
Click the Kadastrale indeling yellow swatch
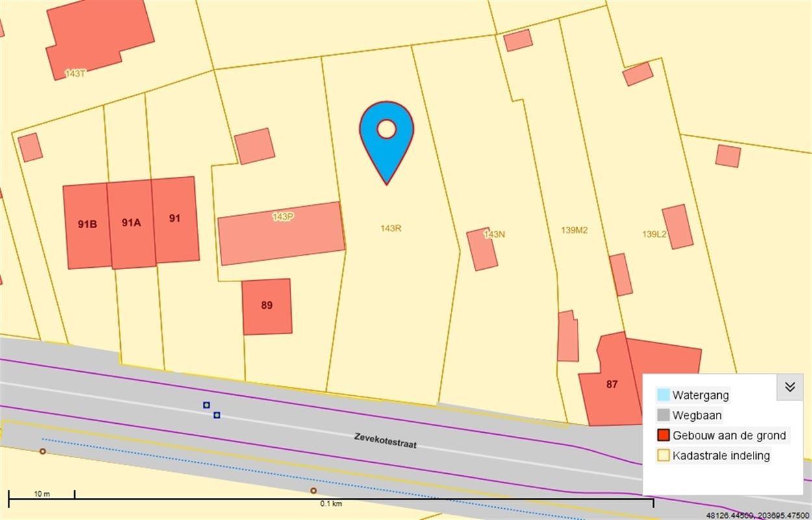click(x=663, y=456)
